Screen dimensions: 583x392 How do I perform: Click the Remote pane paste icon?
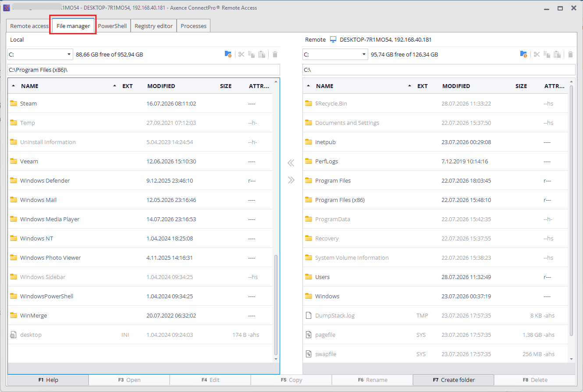tap(558, 54)
